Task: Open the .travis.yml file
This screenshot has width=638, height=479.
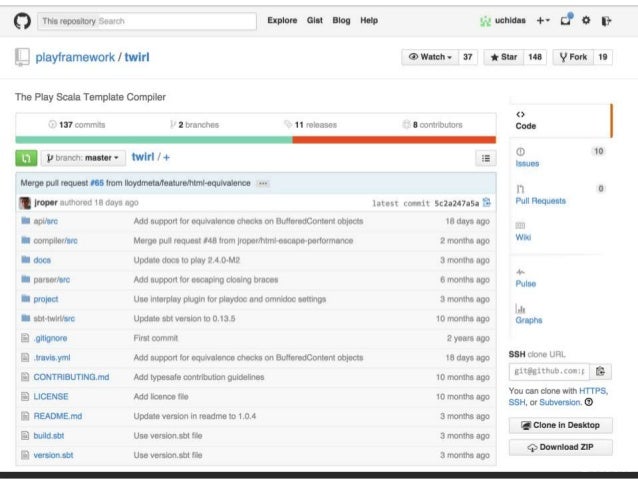Action: tap(52, 358)
